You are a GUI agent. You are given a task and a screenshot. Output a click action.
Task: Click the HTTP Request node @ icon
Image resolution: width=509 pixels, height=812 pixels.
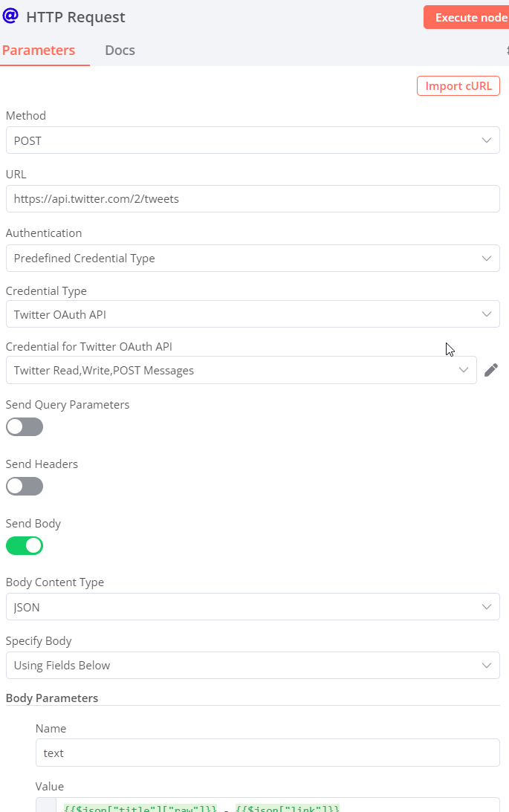point(10,16)
